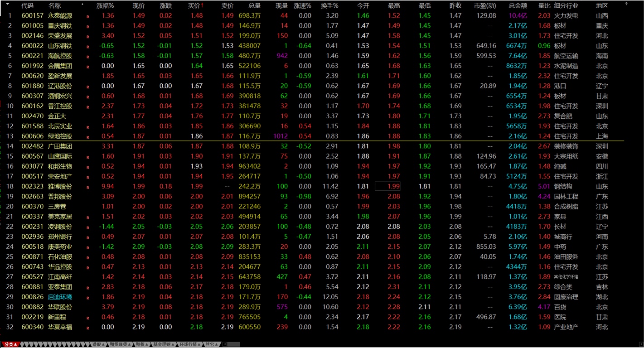
Task: Click the R margin marker for 重庆钢铁
Action: pos(88,26)
